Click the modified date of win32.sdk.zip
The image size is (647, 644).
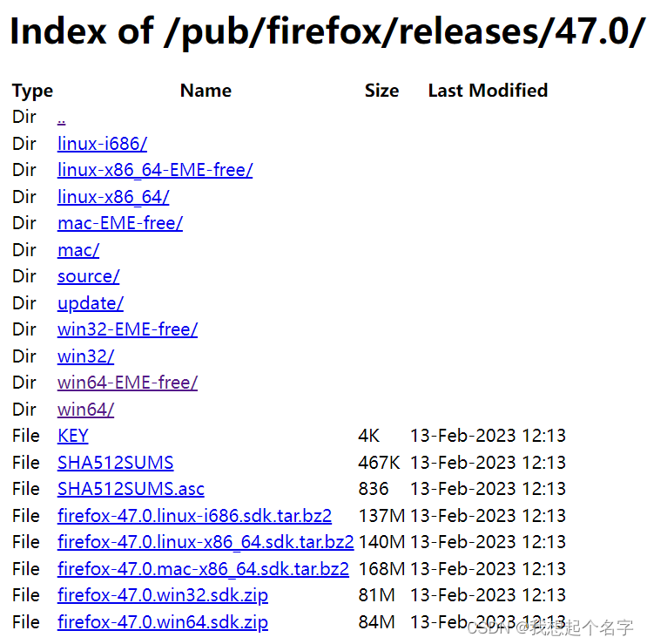tap(488, 596)
